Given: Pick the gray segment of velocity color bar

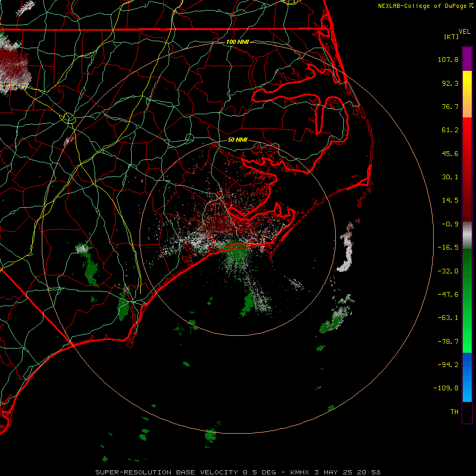Looking at the screenshot, I should tap(467, 235).
